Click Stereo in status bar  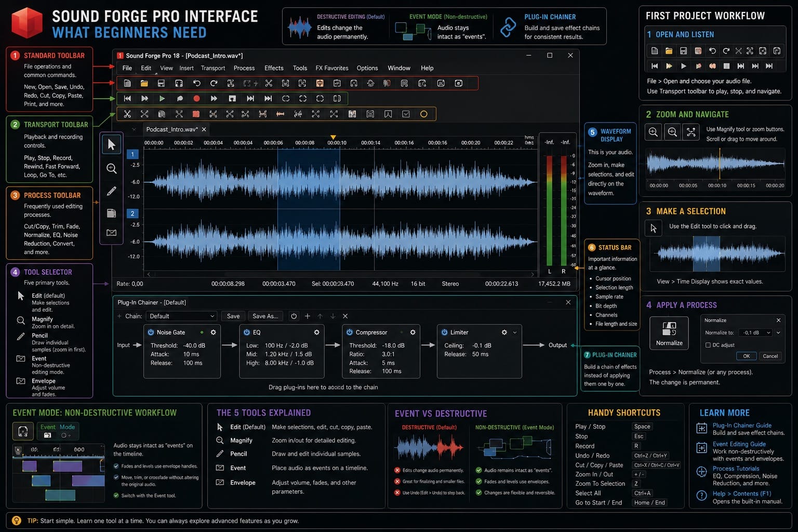coord(450,284)
